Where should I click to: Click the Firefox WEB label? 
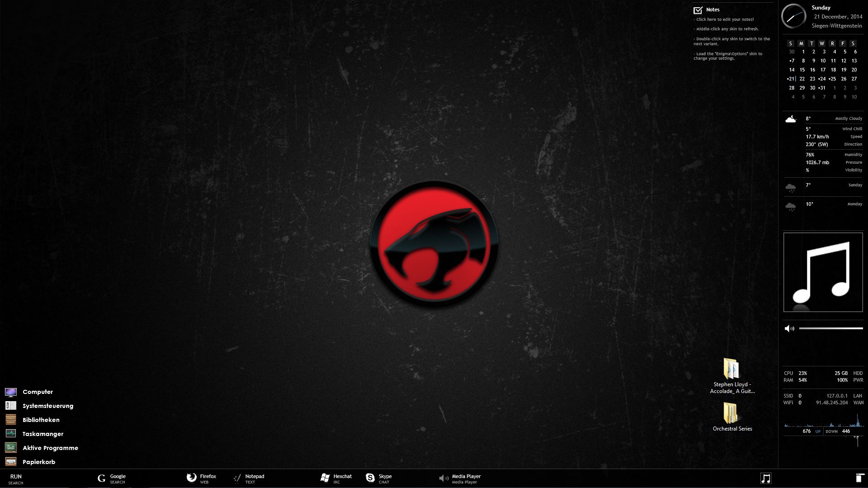pyautogui.click(x=208, y=479)
